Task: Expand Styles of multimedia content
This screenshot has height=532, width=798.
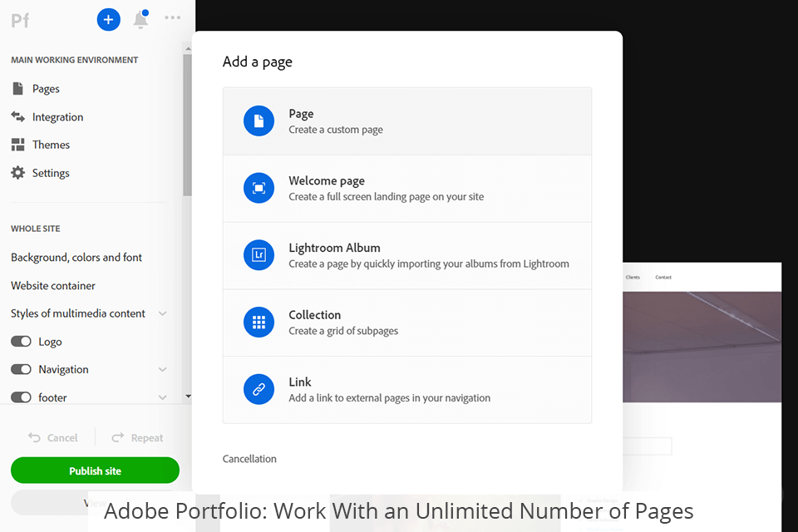Action: point(162,313)
